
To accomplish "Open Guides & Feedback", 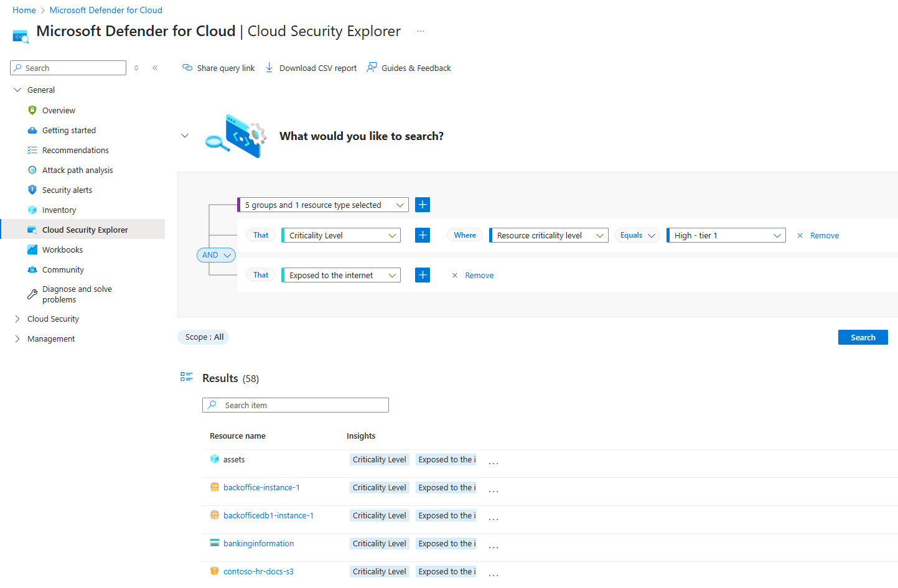I will tap(409, 68).
